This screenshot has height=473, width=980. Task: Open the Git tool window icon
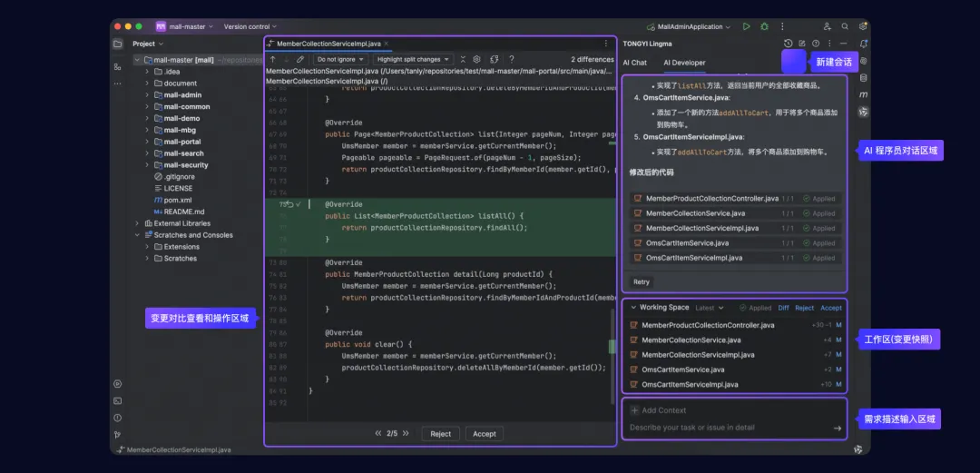(x=117, y=434)
